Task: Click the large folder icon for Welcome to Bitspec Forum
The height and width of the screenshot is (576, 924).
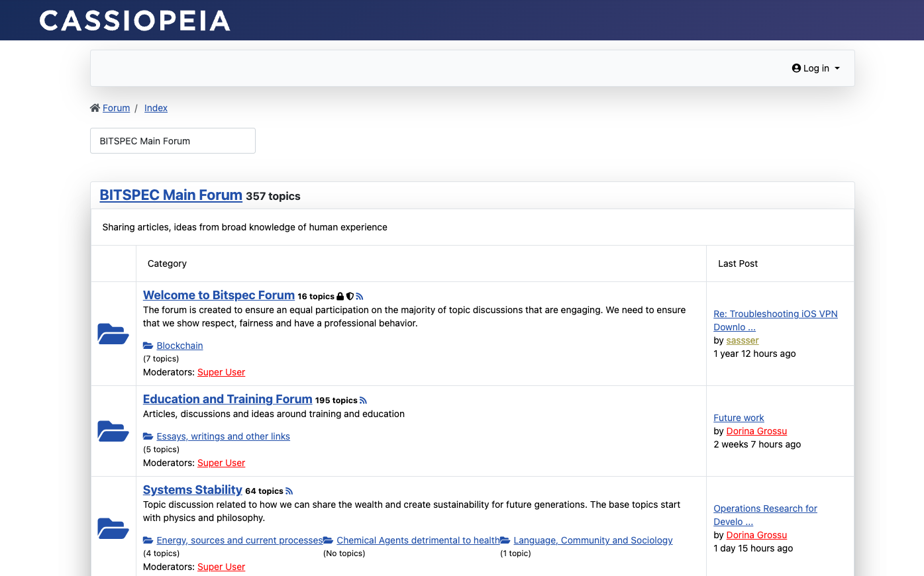Action: 113,334
